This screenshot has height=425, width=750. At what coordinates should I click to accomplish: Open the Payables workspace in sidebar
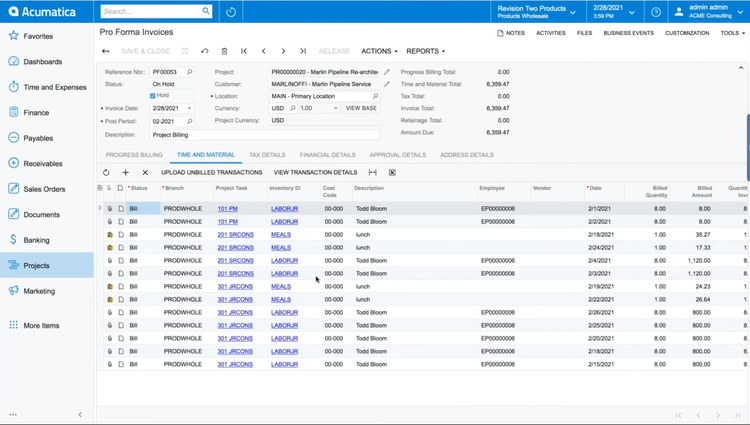(x=38, y=138)
